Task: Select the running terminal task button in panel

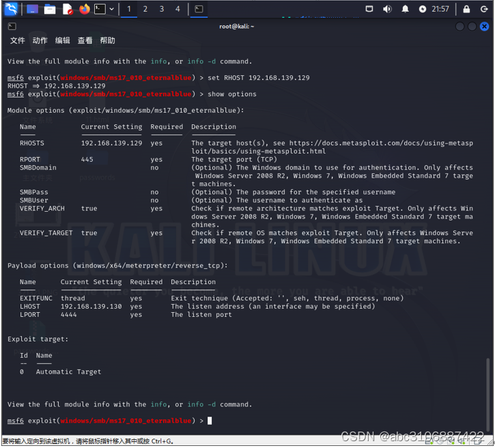Action: [199, 9]
